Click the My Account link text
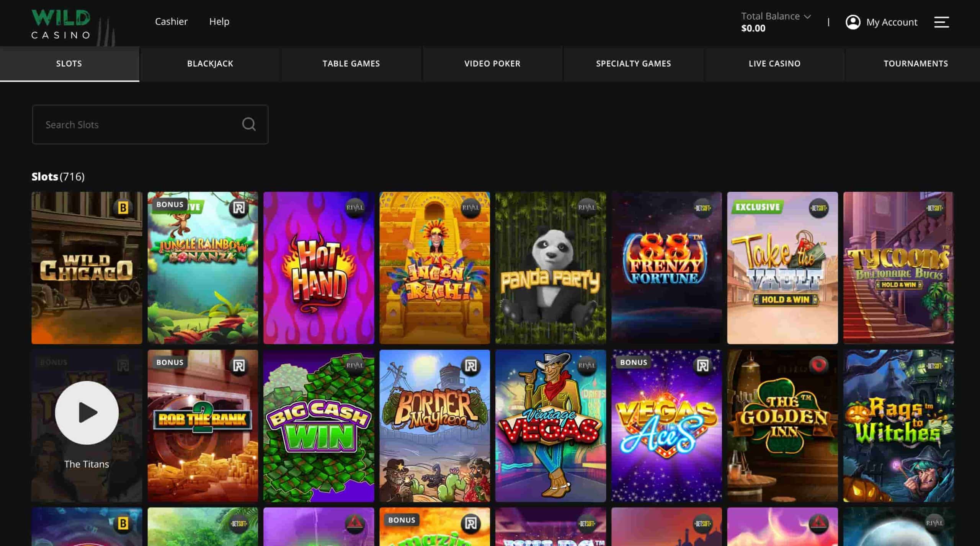The width and height of the screenshot is (980, 546). pyautogui.click(x=892, y=22)
